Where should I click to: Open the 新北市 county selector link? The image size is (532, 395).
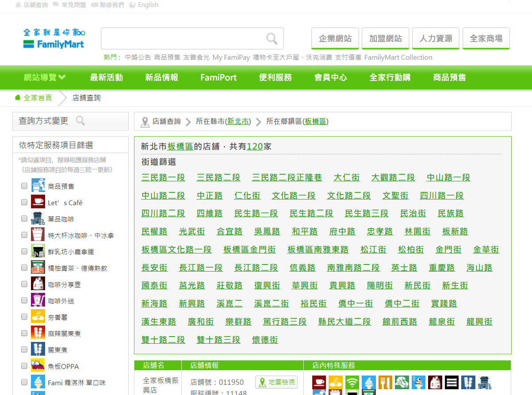coord(238,122)
